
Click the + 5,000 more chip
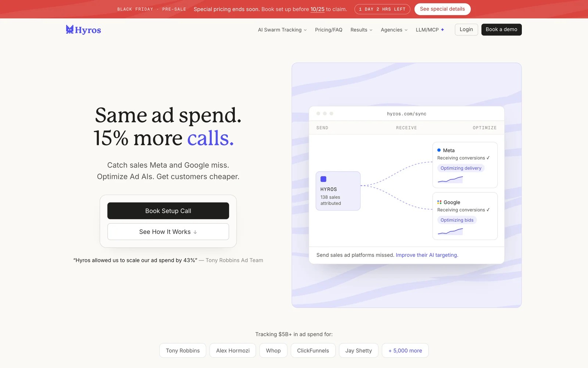tap(405, 351)
